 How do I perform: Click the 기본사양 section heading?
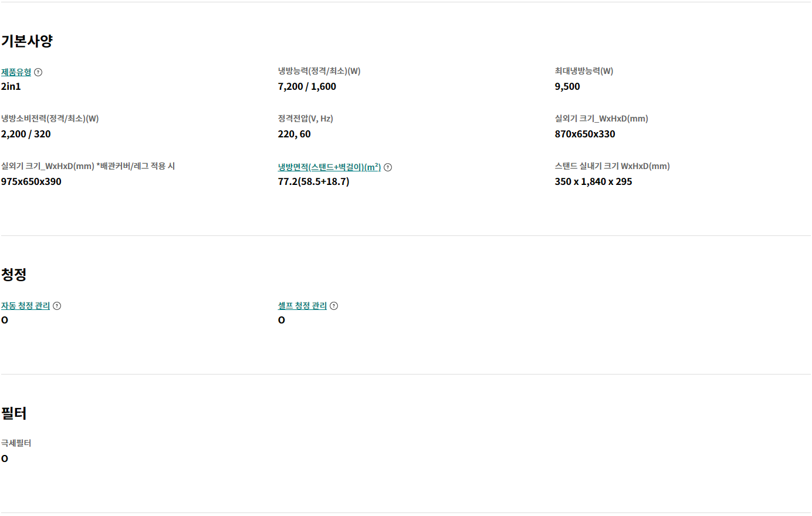tap(27, 41)
